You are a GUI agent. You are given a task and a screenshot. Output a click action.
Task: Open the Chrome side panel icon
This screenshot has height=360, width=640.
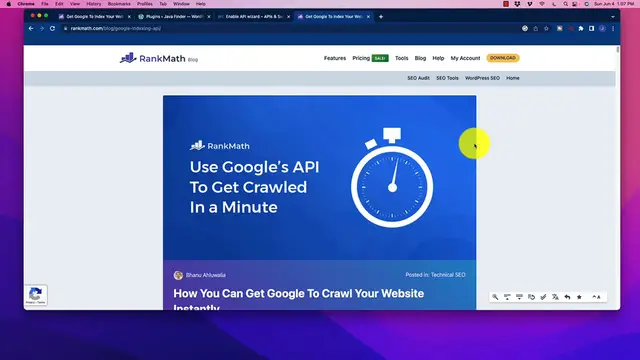(x=591, y=29)
